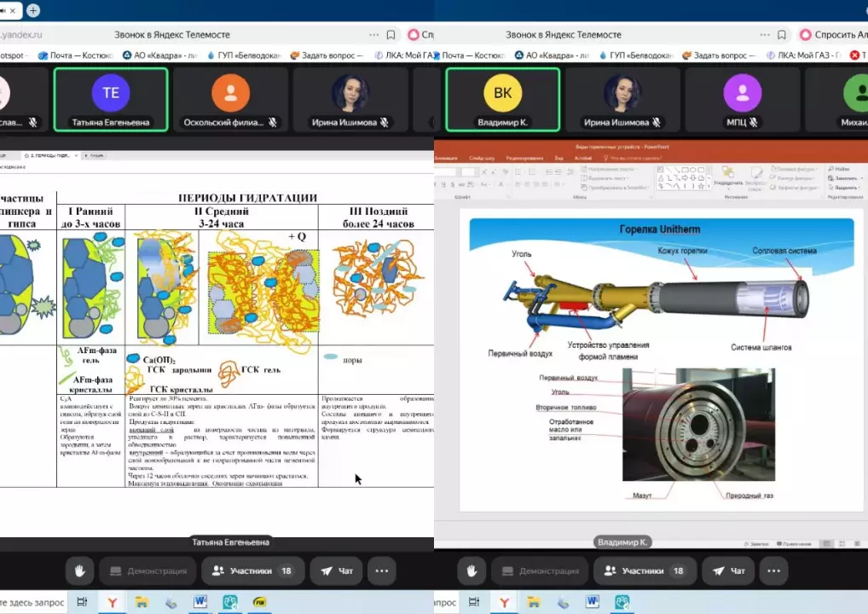The image size is (868, 614).
Task: Open Task View in the left taskbar
Action: [82, 602]
